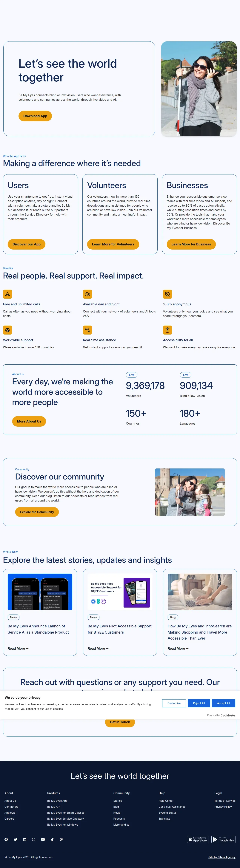Open Help Center footer link
The width and height of the screenshot is (240, 868).
tap(166, 801)
